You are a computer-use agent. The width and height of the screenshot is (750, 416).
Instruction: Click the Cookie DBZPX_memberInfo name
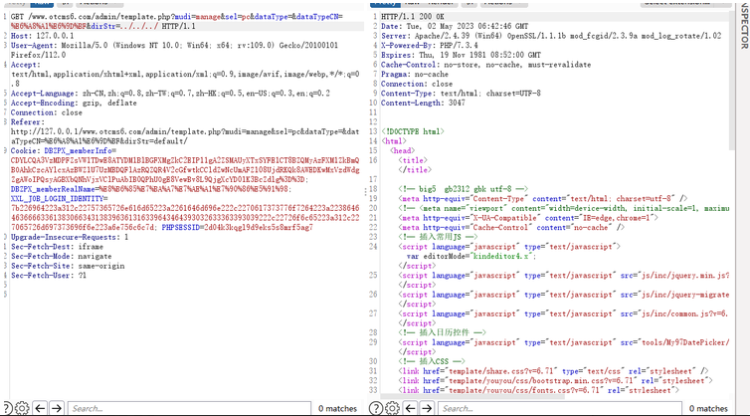(x=78, y=151)
